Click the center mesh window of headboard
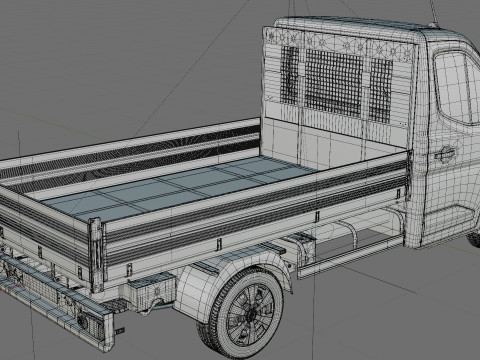Screen dimensions: 480x360 (x=333, y=84)
